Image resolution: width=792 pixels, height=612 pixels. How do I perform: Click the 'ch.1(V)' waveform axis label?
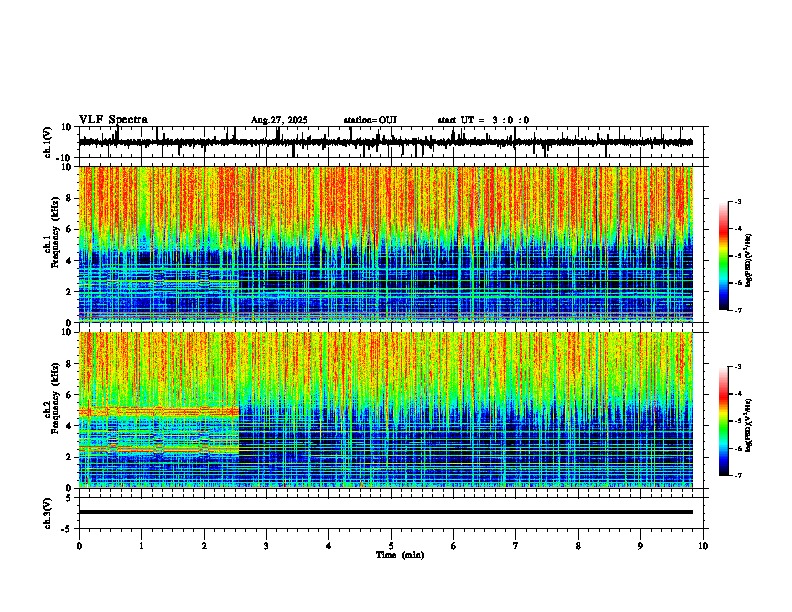[x=48, y=142]
